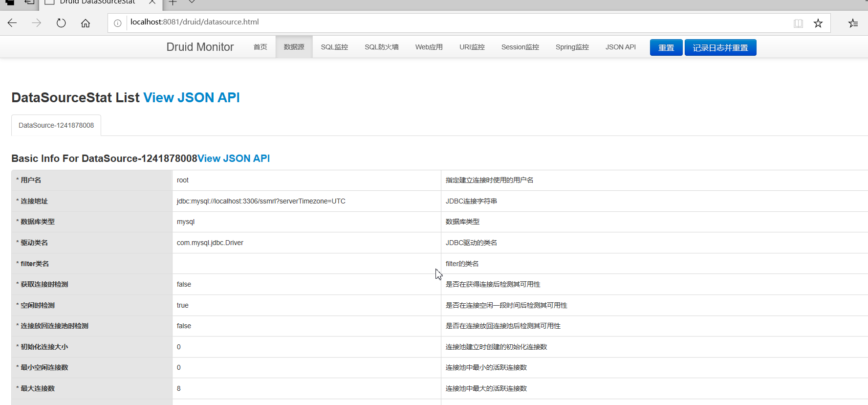868x405 pixels.
Task: Click the filter类名 row label
Action: (35, 264)
